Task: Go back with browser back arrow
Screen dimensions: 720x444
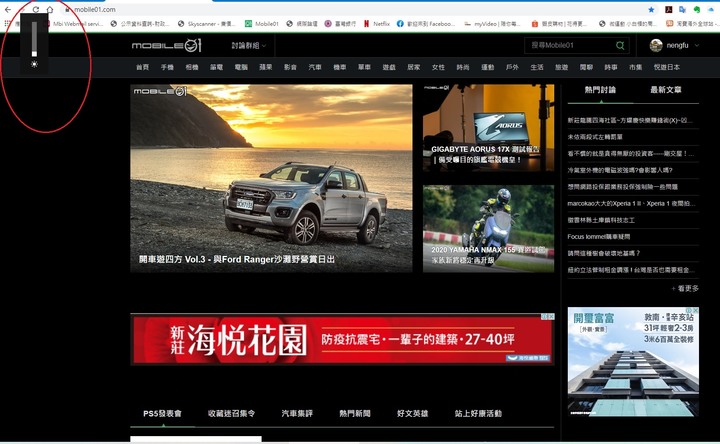Action: [x=8, y=9]
